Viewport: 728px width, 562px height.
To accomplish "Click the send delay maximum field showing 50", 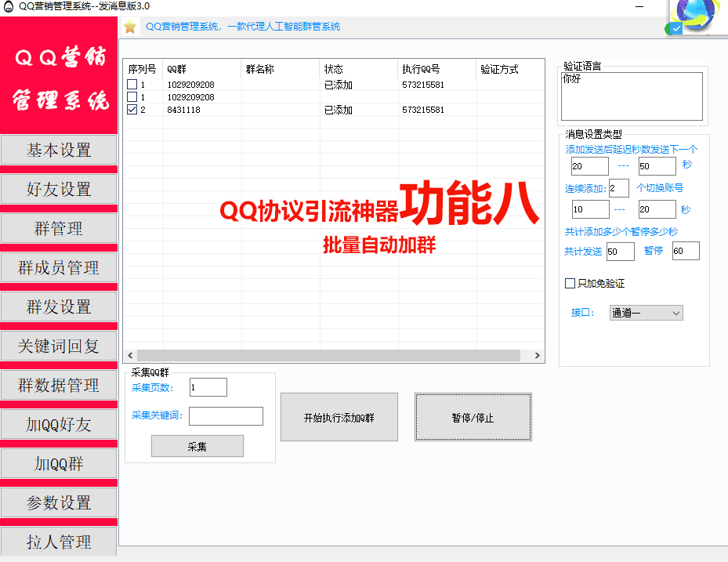I will click(x=657, y=166).
